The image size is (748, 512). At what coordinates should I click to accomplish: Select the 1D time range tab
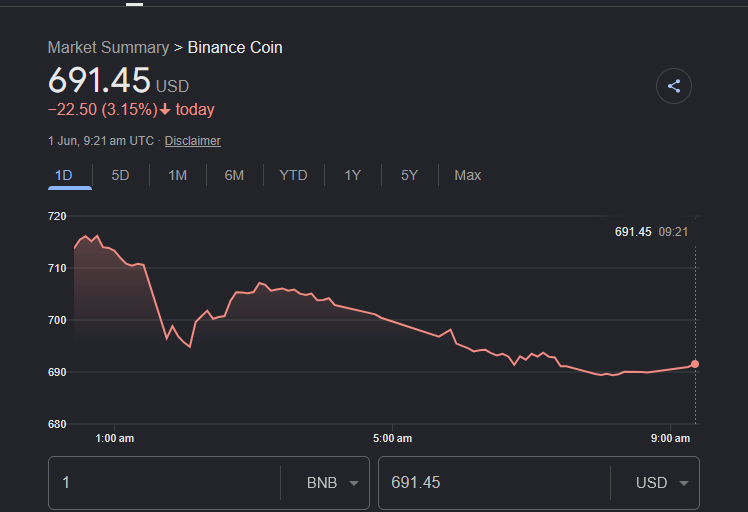tap(63, 175)
